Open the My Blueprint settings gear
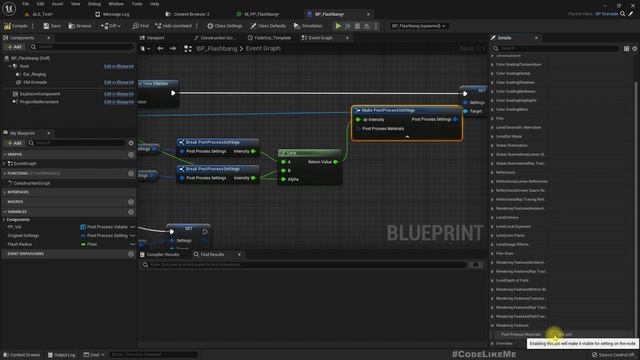Image resolution: width=640 pixels, height=360 pixels. 131,143
